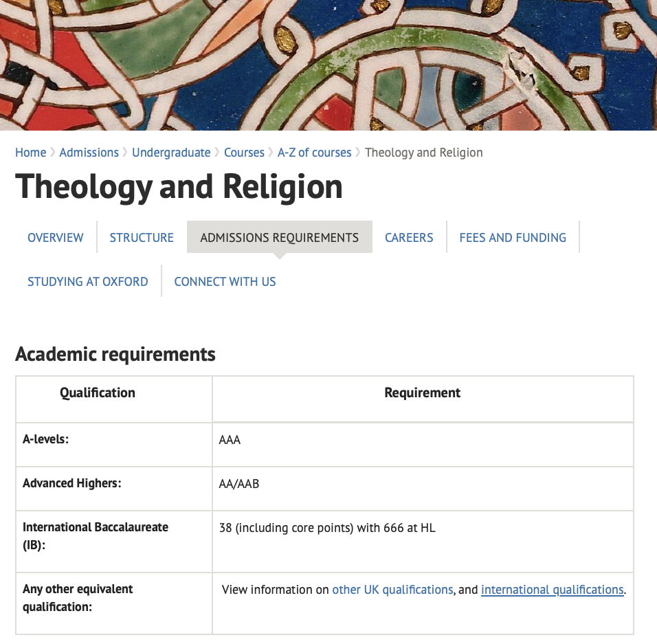Viewport: 657px width, 644px height.
Task: Select the A-levels AAA requirement cell
Action: (x=423, y=445)
